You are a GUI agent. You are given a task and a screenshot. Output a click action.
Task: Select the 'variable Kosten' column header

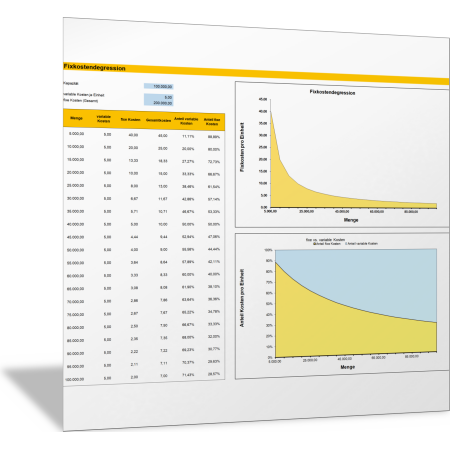tap(103, 119)
